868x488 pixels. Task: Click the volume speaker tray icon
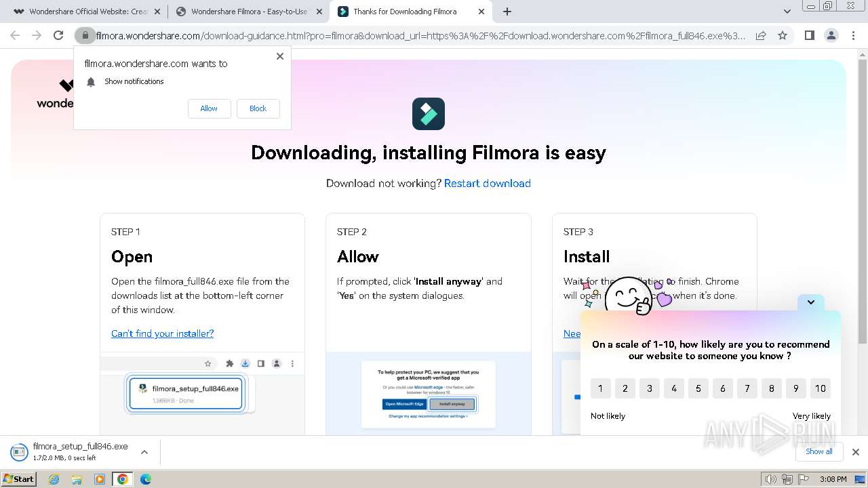(x=770, y=479)
